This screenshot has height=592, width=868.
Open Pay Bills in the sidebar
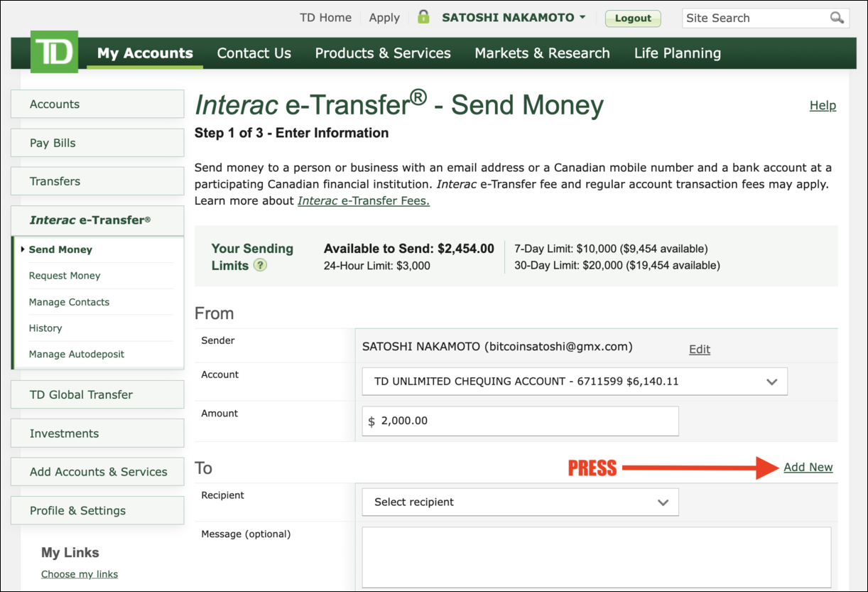[97, 143]
